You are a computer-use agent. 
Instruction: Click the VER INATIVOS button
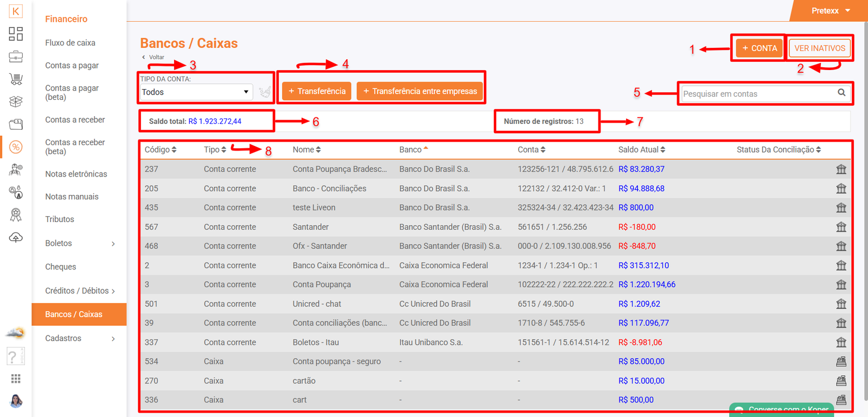820,48
